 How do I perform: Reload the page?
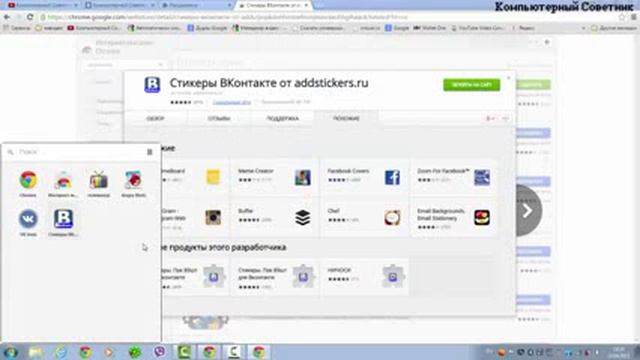click(x=30, y=17)
